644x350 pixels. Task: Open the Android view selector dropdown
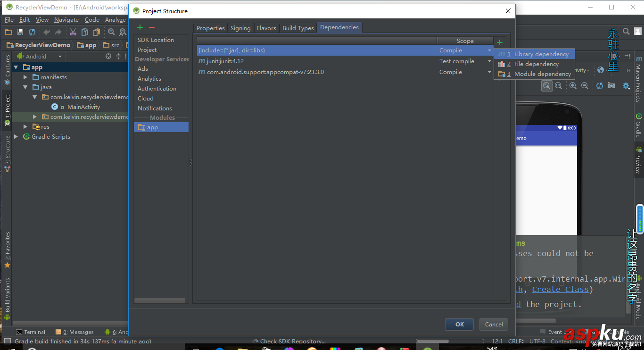(40, 57)
